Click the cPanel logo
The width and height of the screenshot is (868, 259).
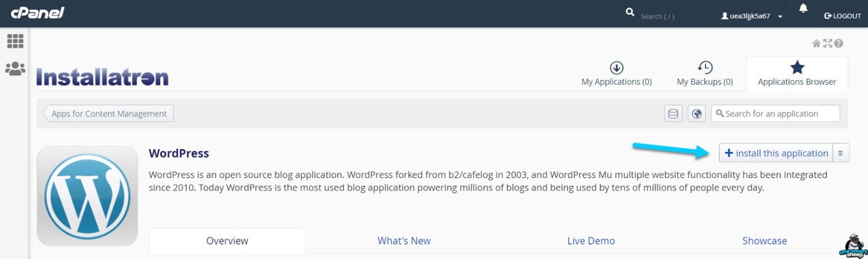pos(37,13)
